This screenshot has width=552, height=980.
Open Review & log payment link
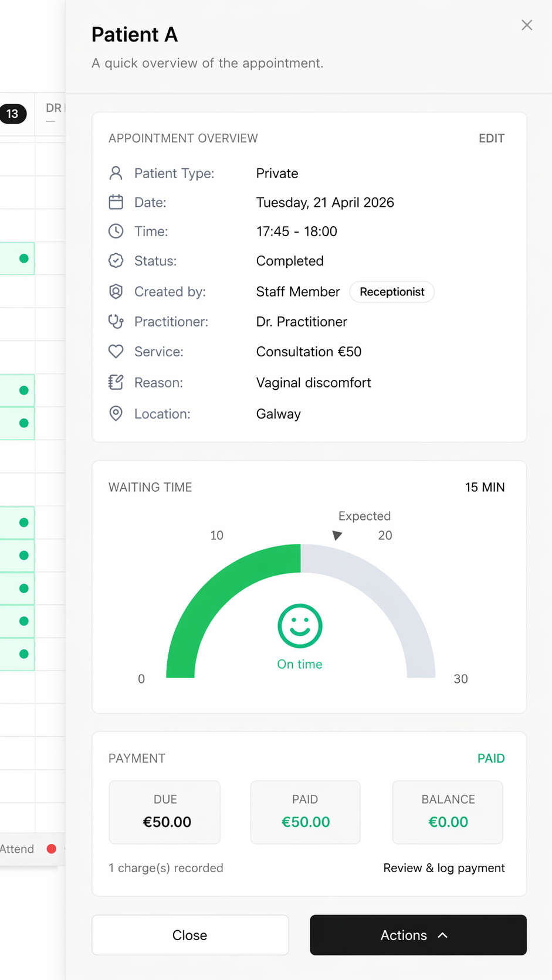(x=443, y=867)
